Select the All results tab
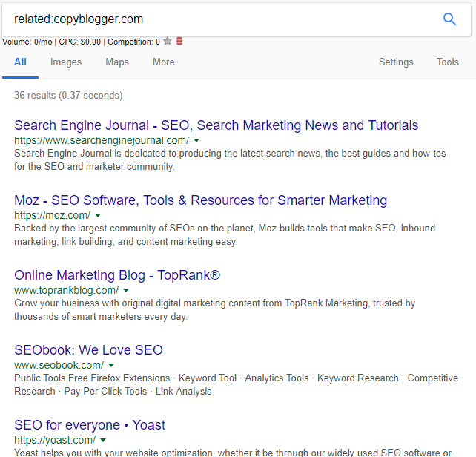 (20, 62)
